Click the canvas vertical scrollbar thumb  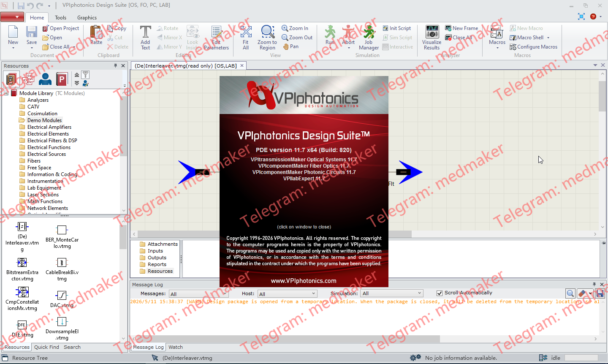click(603, 96)
